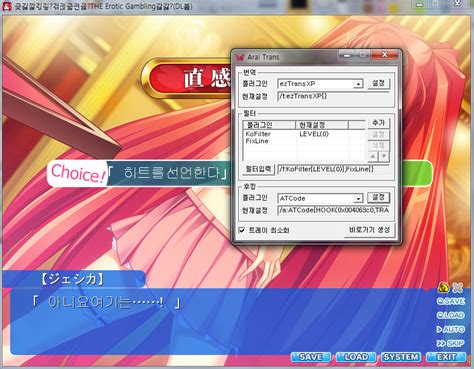This screenshot has height=369, width=474.
Task: Click the EXIT button in game
Action: coord(446,357)
